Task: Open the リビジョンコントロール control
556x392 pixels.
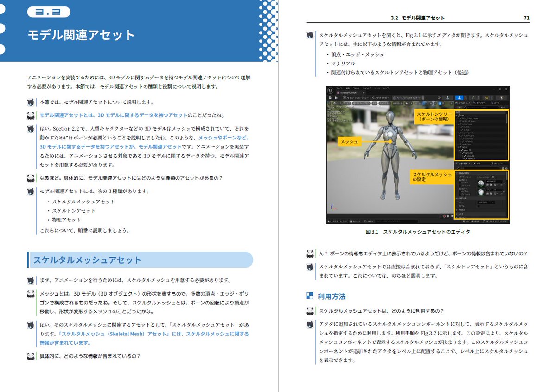Action: (495, 221)
